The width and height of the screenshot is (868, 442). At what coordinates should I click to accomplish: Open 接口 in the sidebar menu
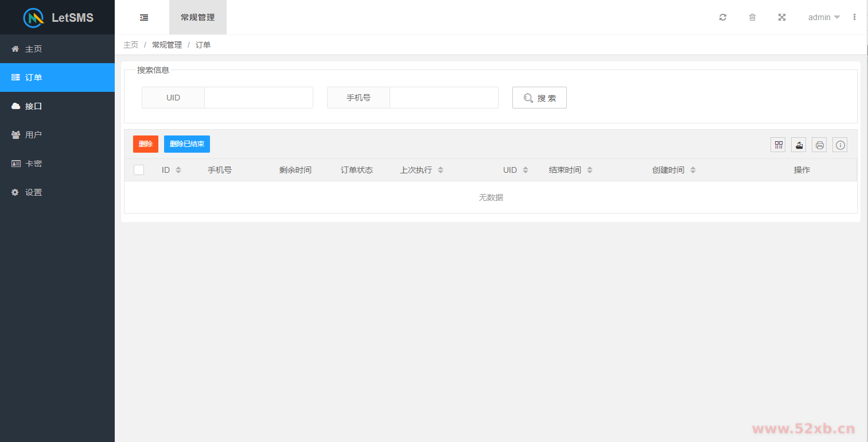pos(33,106)
